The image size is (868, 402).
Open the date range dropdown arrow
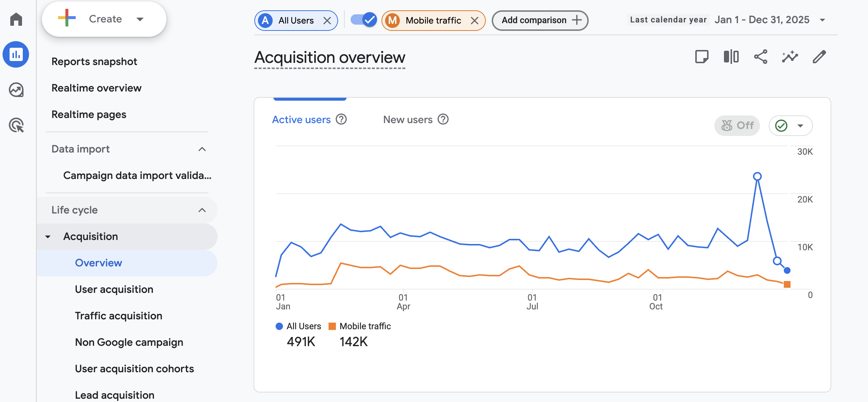point(822,20)
